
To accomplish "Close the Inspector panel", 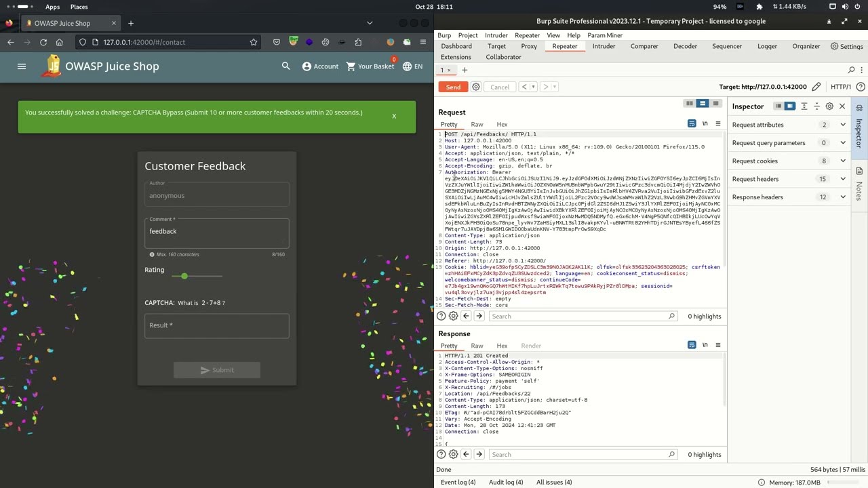I will pos(842,106).
